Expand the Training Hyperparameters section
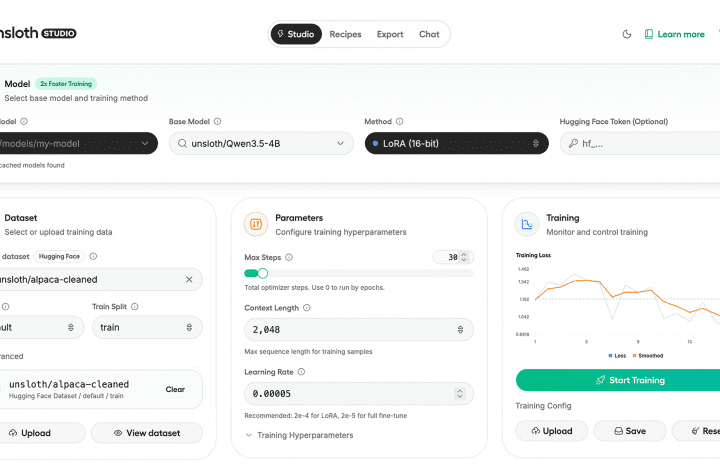The width and height of the screenshot is (720, 475). 298,435
